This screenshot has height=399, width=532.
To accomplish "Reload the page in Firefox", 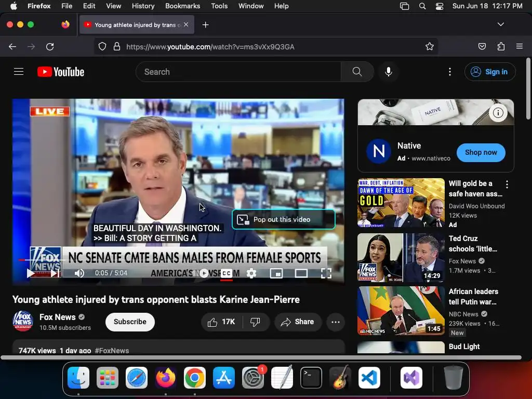I will 50,46.
